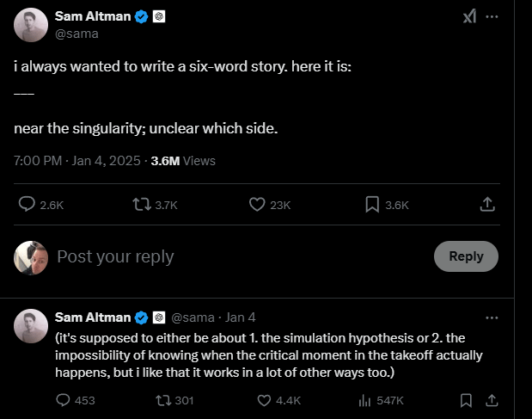Open Sam Altman's profile picture on main post

pos(31,25)
